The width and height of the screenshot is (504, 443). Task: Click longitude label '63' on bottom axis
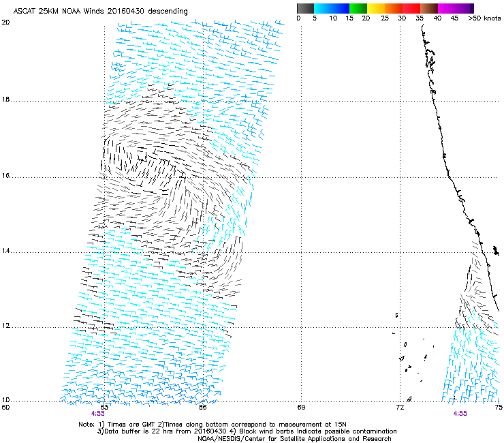104,408
